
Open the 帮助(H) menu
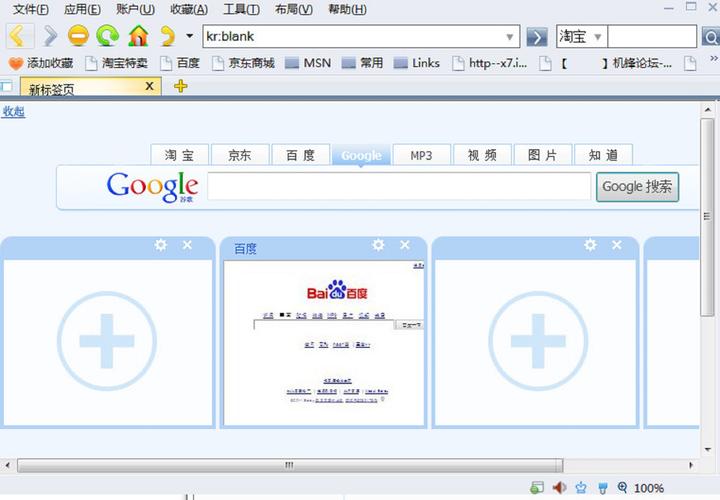click(x=347, y=9)
